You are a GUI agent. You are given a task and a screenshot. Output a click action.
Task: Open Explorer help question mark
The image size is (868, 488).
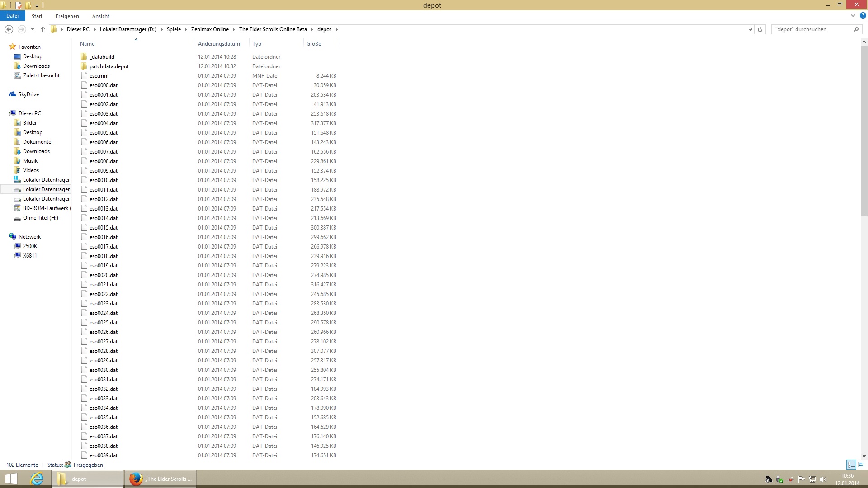(863, 16)
